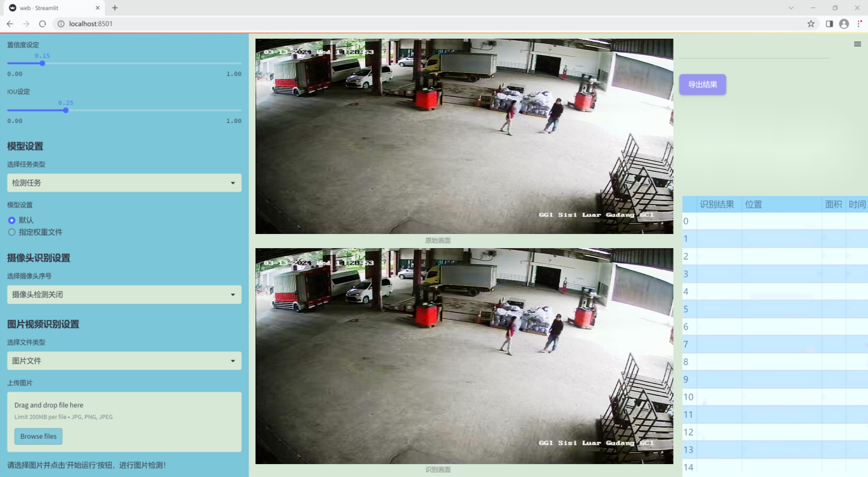Image resolution: width=868 pixels, height=477 pixels.
Task: Restore the browser window size
Action: tap(835, 8)
